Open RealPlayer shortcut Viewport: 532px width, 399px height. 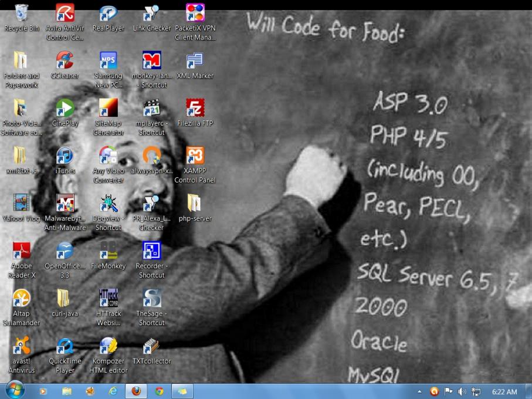[x=109, y=13]
